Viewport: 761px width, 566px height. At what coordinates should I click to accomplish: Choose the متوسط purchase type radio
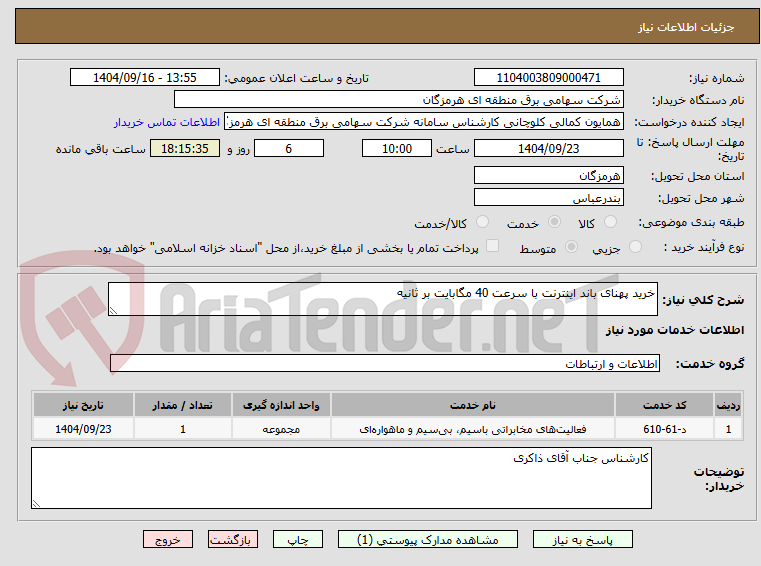pyautogui.click(x=572, y=247)
